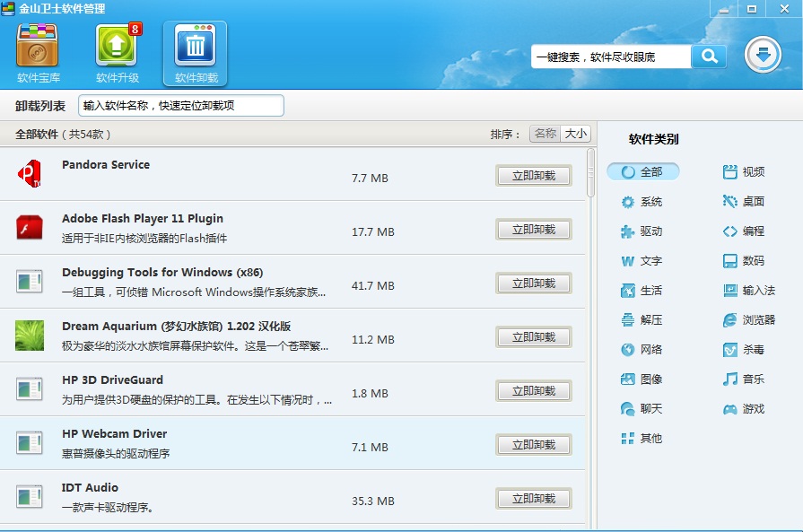Screen dimensions: 803x532
Task: Open the download manager arrow icon
Action: point(763,55)
